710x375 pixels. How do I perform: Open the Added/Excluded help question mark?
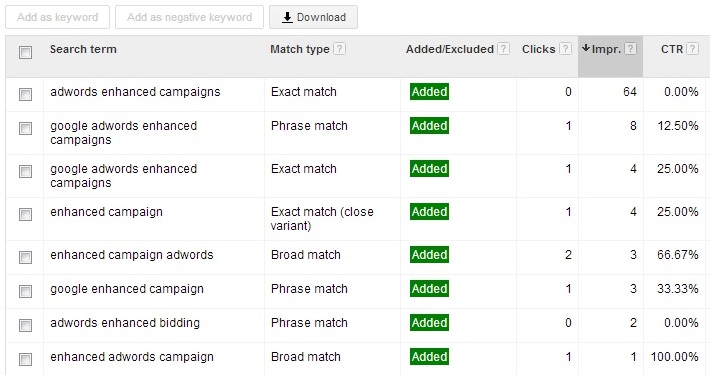point(504,48)
